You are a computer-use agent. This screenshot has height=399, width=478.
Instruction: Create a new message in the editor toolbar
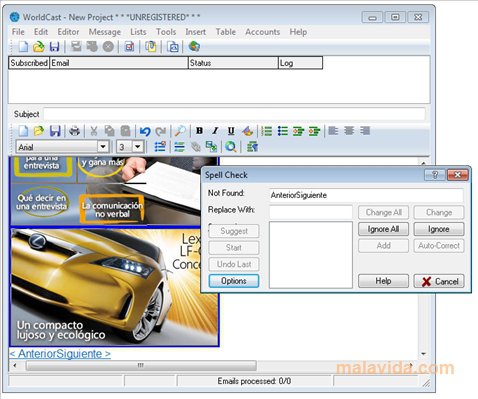click(x=23, y=131)
